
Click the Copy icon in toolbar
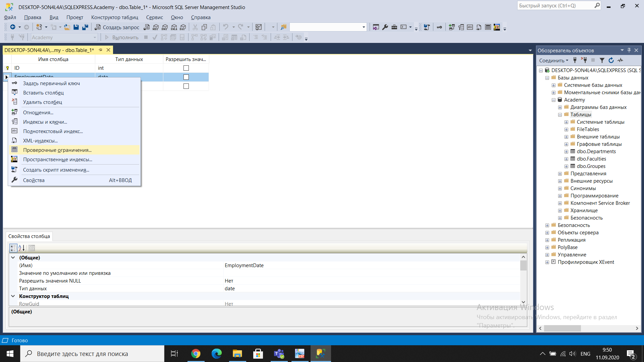pos(204,27)
